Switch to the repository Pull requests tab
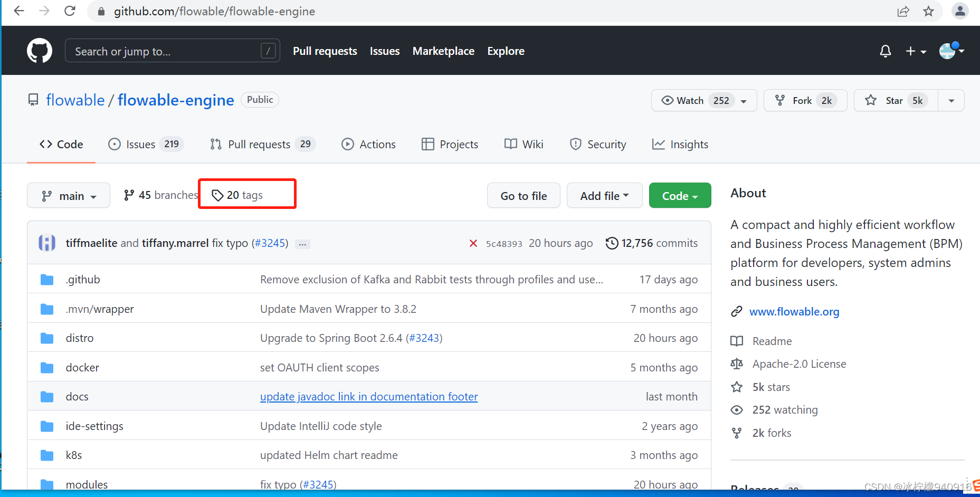Screen dimensions: 980x497 (262, 145)
